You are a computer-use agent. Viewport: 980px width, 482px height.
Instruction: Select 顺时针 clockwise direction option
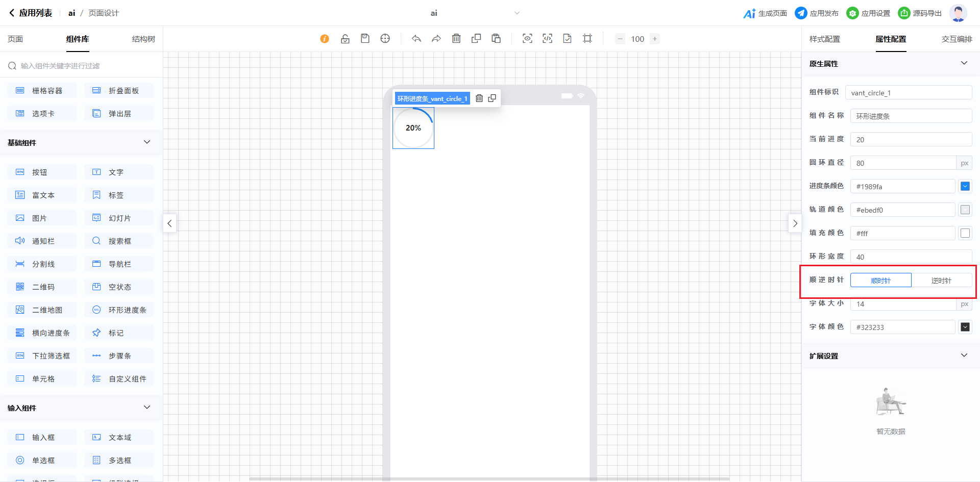[x=880, y=281]
